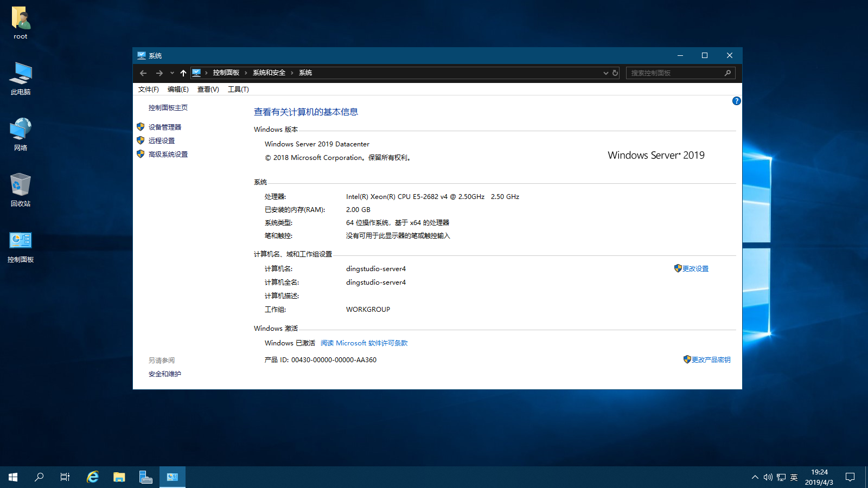Viewport: 868px width, 488px height.
Task: Open File Explorer from taskbar
Action: (x=119, y=477)
